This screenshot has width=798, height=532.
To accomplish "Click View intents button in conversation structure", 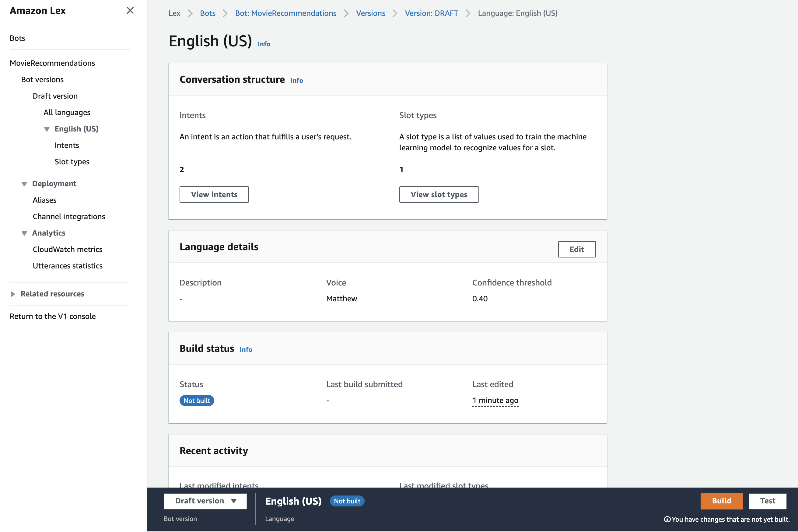I will click(214, 194).
